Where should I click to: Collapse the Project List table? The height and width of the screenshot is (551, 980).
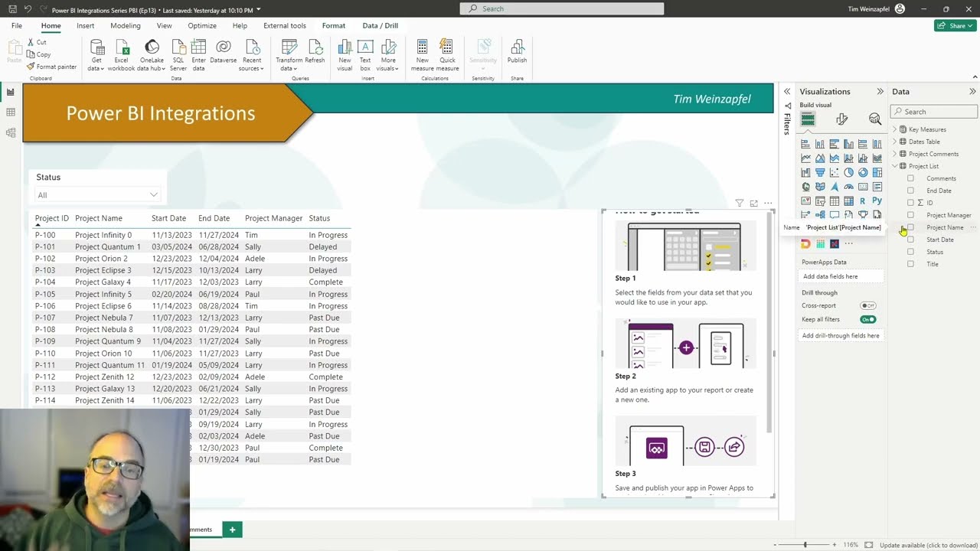click(894, 166)
